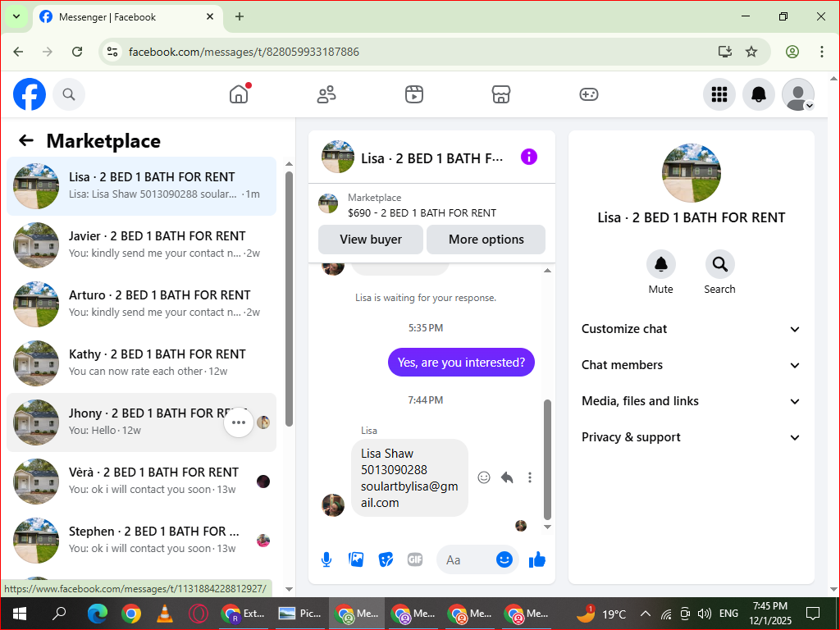Go to the Home feed icon
840x630 pixels.
[239, 94]
